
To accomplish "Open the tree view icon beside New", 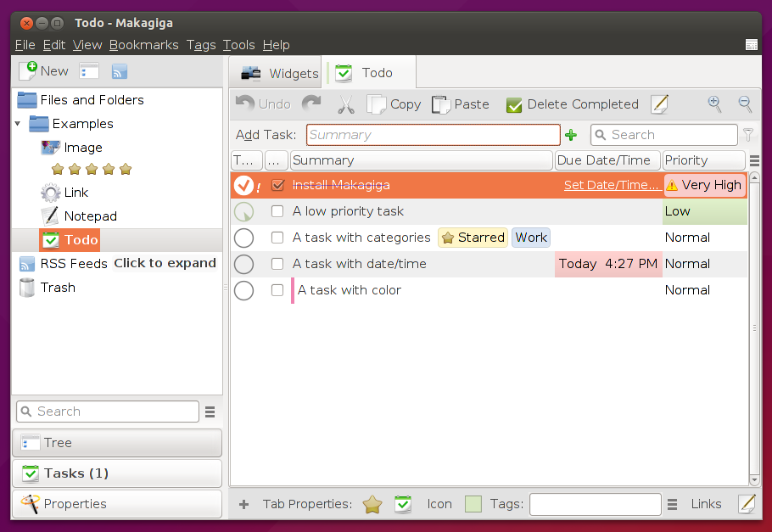I will point(89,71).
